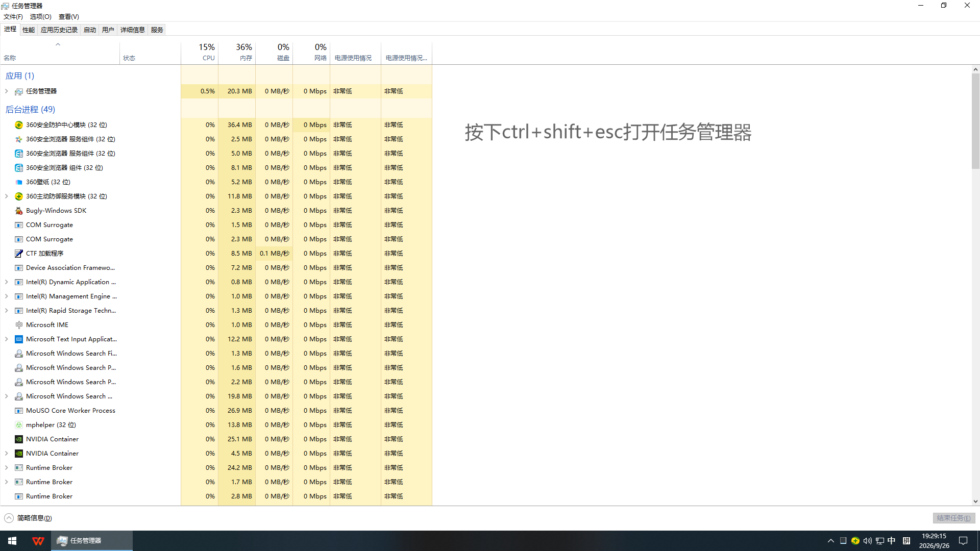The height and width of the screenshot is (551, 980).
Task: Expand the 360主动防御服务模块 process group
Action: click(x=7, y=196)
